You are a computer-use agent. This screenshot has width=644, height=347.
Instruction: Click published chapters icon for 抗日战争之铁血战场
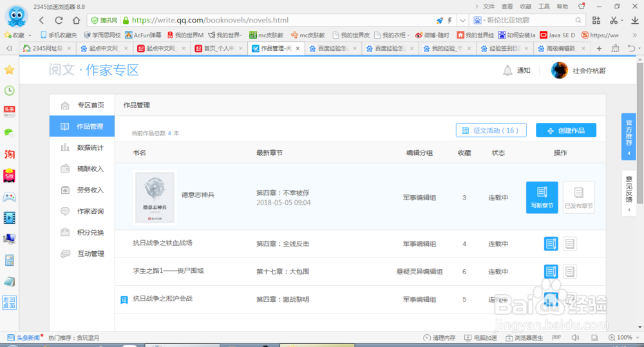[x=570, y=243]
